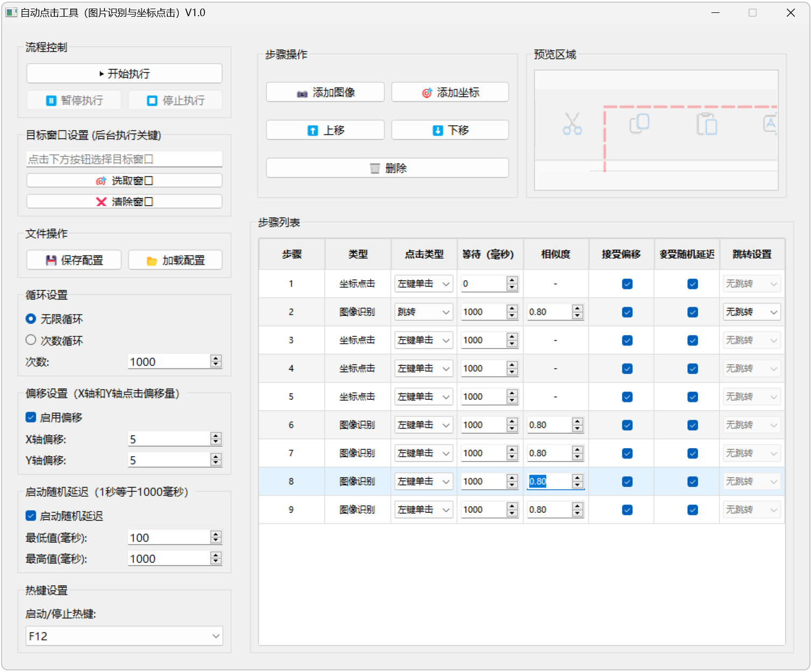This screenshot has height=672, width=811.
Task: Open the click type dropdown for step 3
Action: point(424,340)
